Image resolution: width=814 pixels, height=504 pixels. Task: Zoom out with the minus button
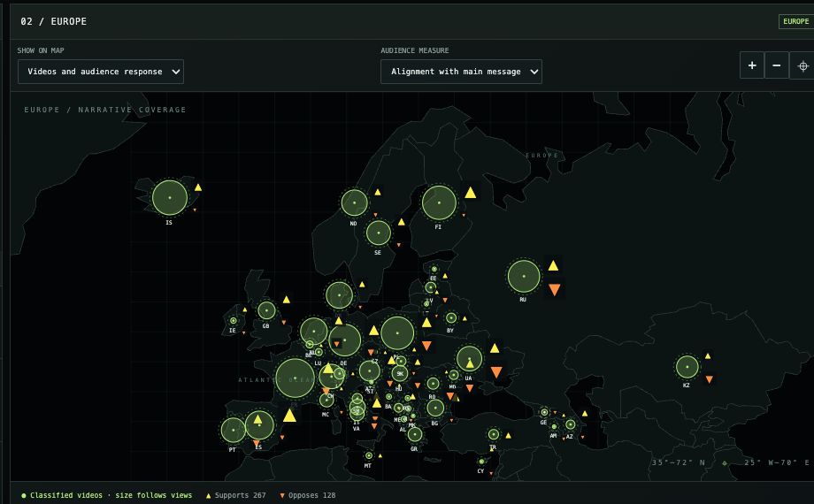[777, 65]
